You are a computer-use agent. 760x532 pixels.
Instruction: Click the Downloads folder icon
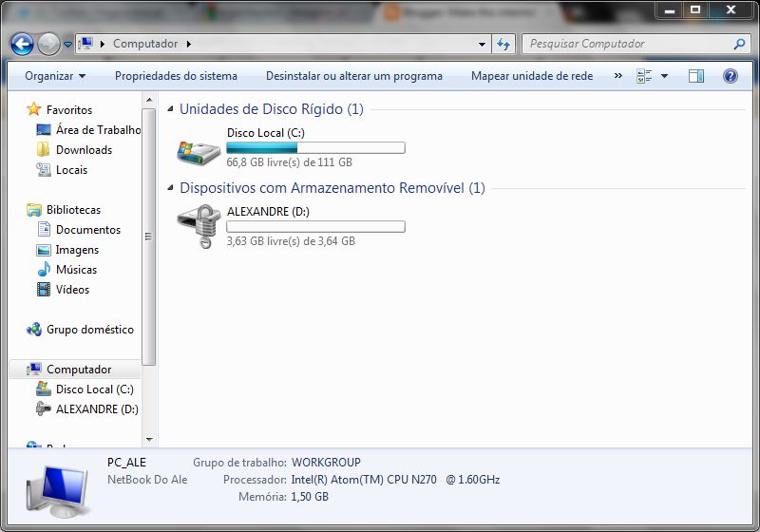(43, 149)
